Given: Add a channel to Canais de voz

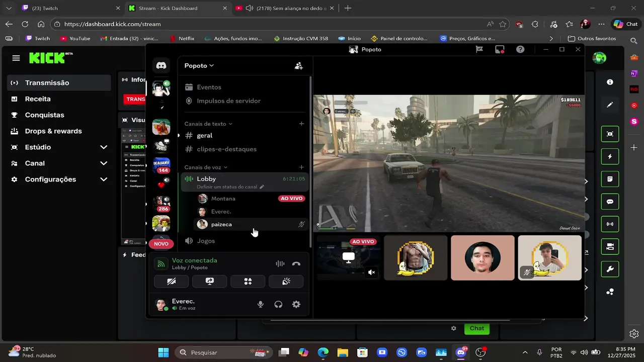Looking at the screenshot, I should point(301,167).
